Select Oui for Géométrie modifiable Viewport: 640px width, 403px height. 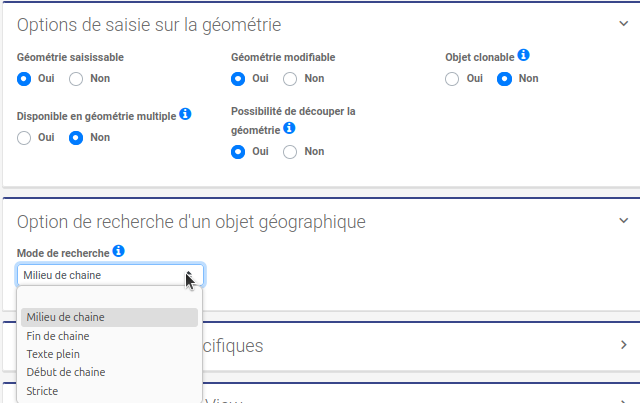238,78
